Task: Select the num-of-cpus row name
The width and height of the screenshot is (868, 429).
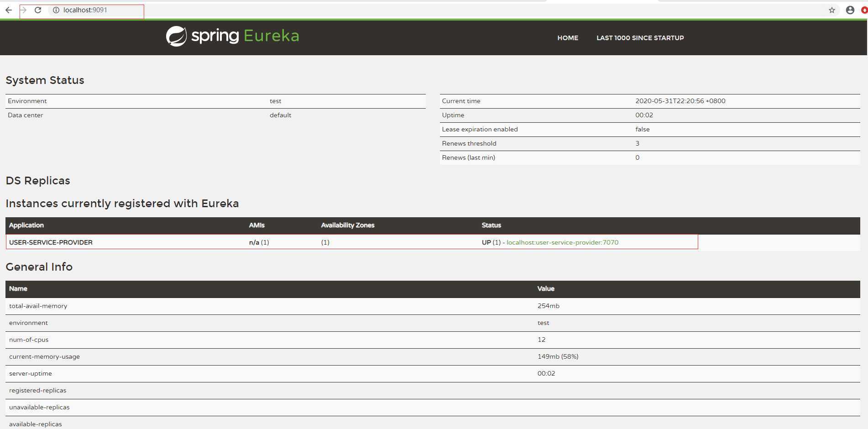Action: point(29,340)
